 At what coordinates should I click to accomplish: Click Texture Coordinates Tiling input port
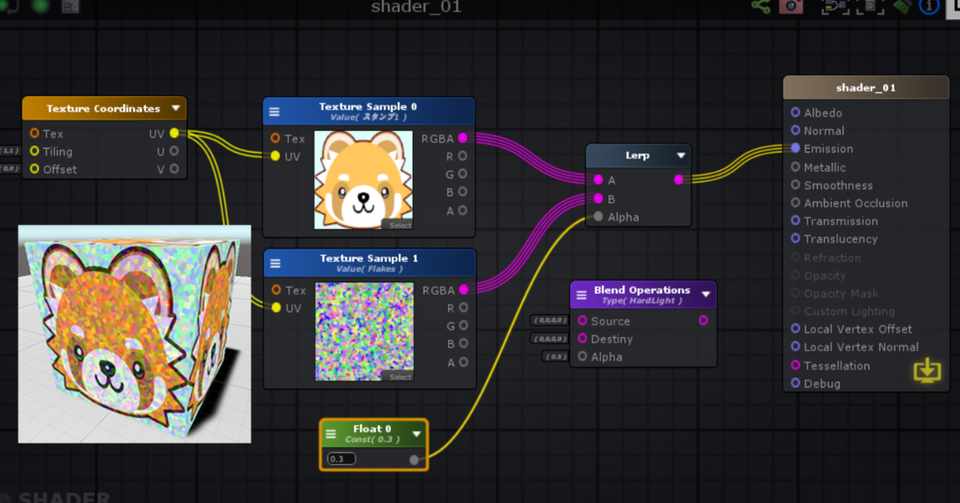click(x=34, y=151)
